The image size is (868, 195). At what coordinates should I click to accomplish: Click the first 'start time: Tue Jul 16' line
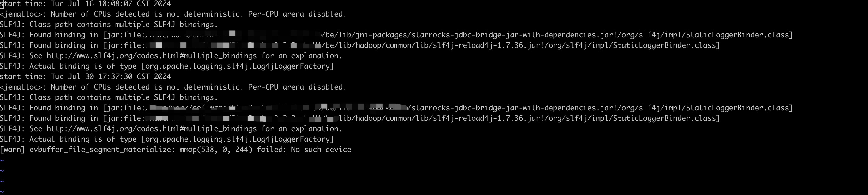pyautogui.click(x=86, y=4)
